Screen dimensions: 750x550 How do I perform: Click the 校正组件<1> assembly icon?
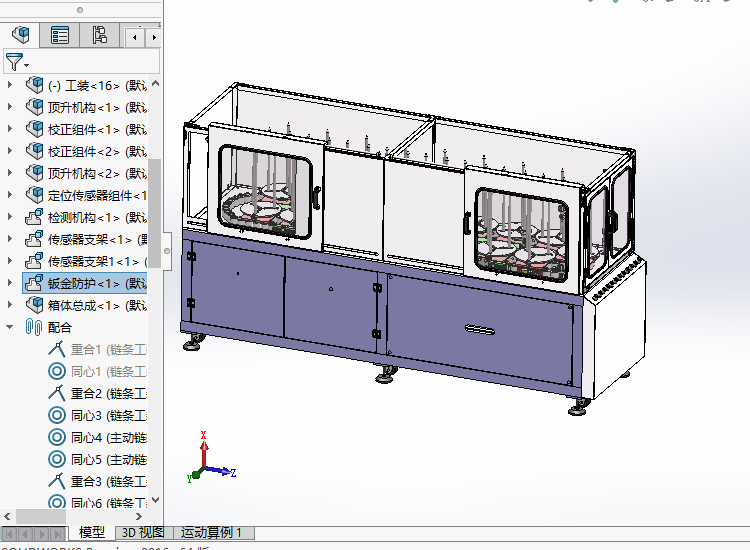click(x=34, y=129)
